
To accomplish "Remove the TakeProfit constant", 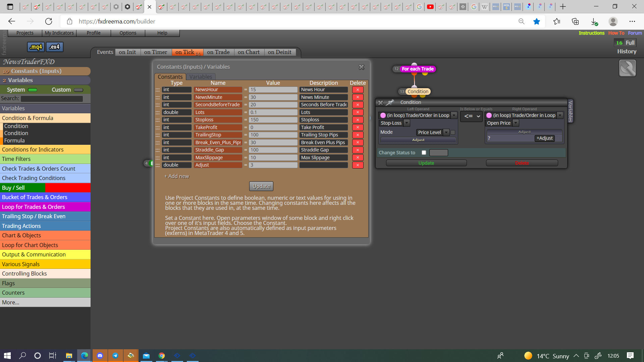I will click(358, 127).
